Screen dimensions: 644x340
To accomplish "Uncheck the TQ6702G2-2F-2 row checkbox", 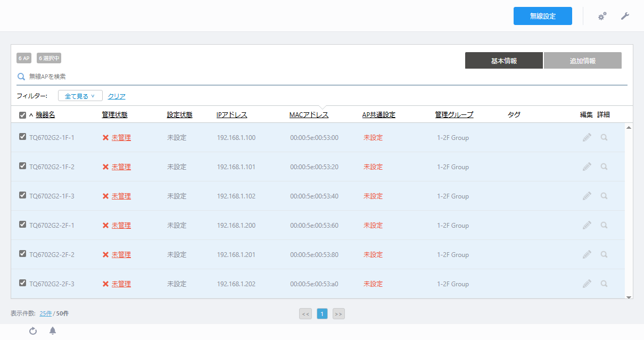I will click(22, 254).
